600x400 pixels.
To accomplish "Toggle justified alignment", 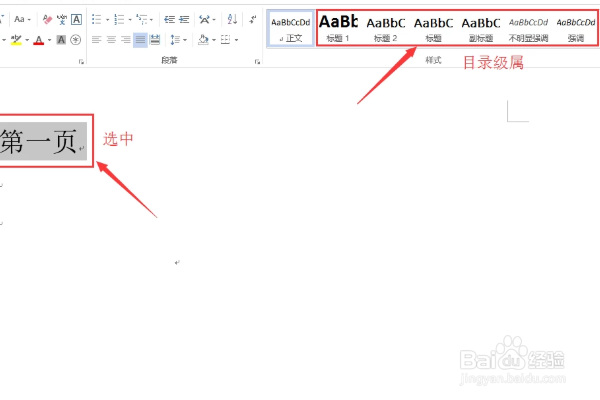I will point(140,40).
